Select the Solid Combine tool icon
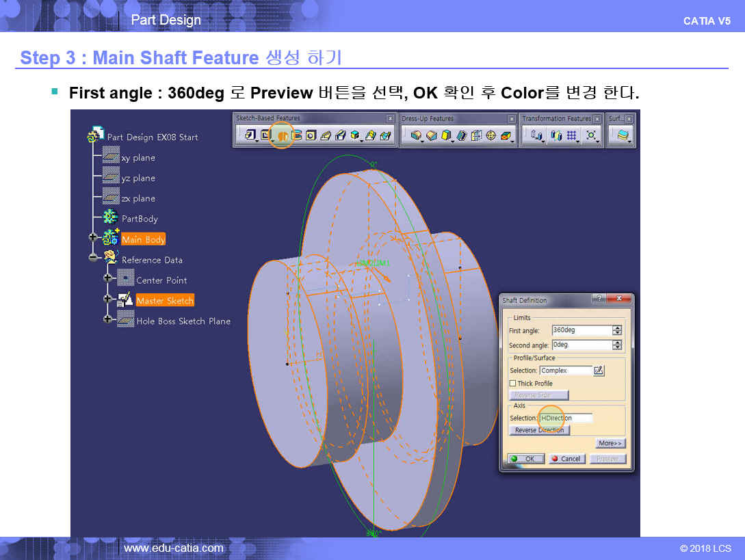The height and width of the screenshot is (560, 745). [x=355, y=135]
